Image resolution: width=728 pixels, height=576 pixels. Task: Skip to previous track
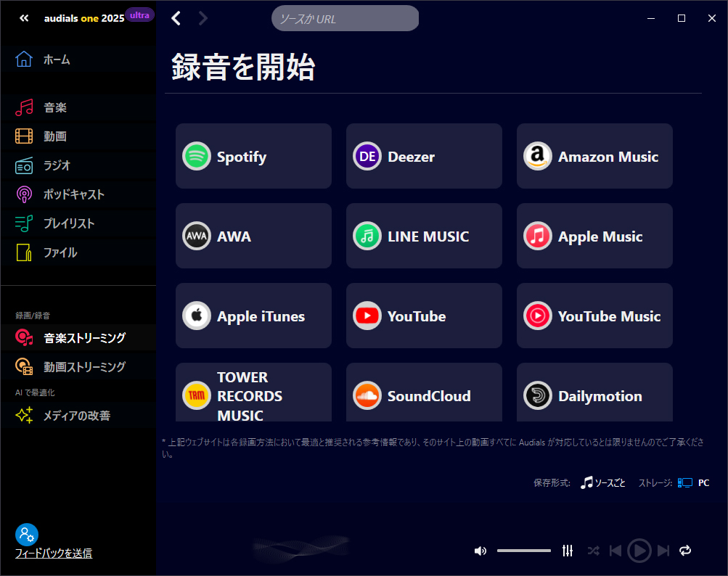(615, 551)
